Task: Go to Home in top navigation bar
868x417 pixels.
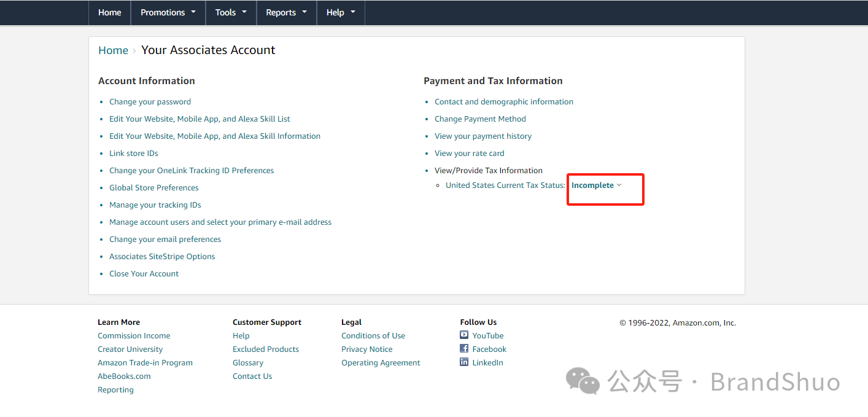Action: coord(110,12)
